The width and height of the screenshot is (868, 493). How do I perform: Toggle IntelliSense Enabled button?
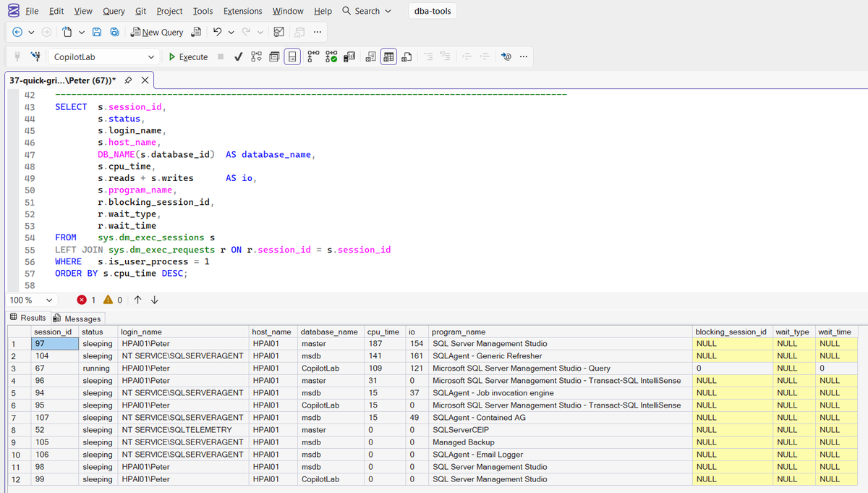(x=294, y=56)
